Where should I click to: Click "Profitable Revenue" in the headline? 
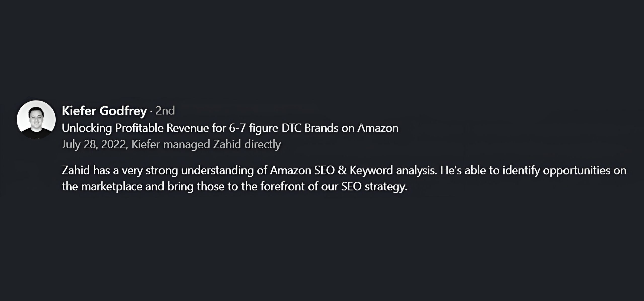pyautogui.click(x=162, y=128)
